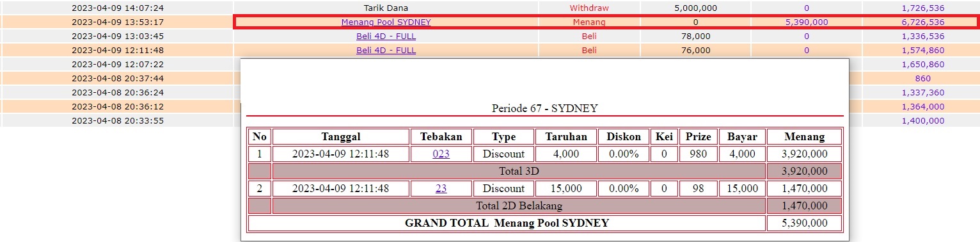Click the 1,400,000 balance value
Image resolution: width=980 pixels, height=242 pixels.
coord(922,120)
